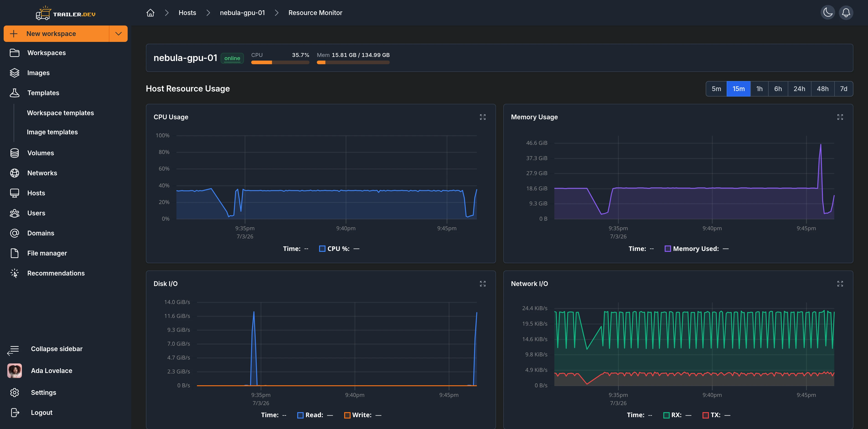Click the Volumes database icon
868x429 pixels.
(15, 153)
